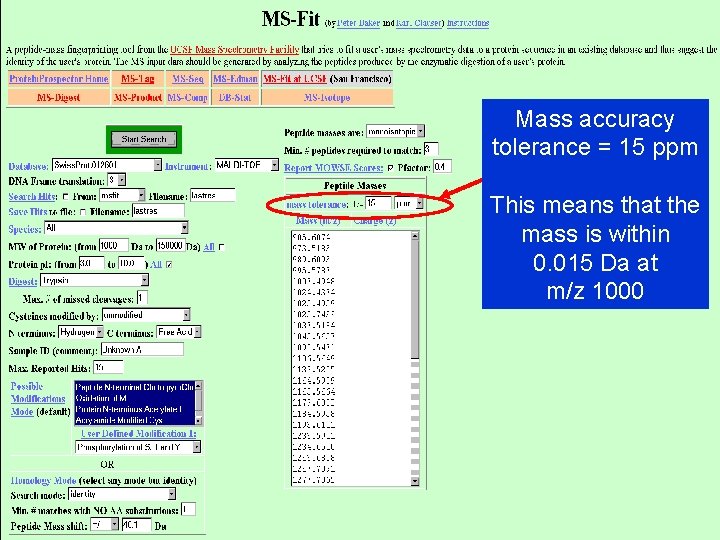Open the Digest dropdown set to Trypsin

coord(95,280)
